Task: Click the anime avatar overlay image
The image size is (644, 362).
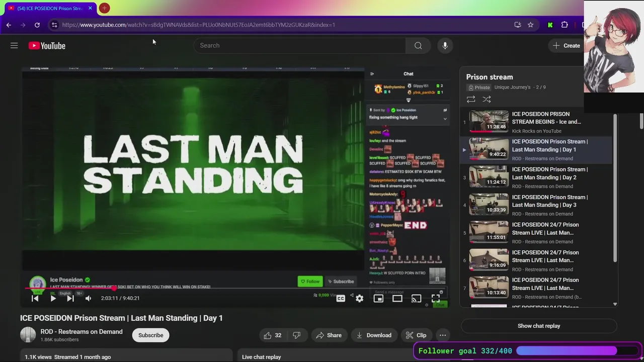Action: click(614, 47)
